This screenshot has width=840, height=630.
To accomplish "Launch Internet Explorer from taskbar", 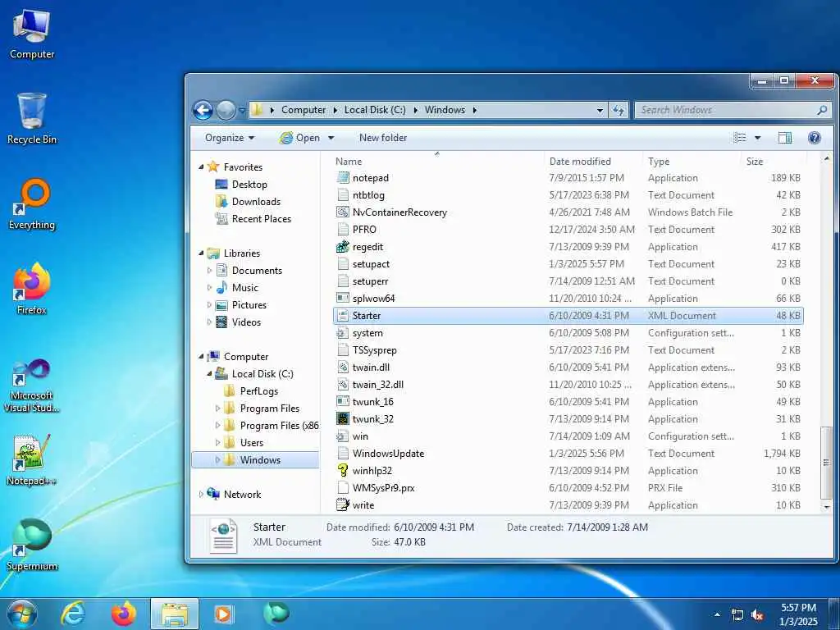I will tap(73, 614).
